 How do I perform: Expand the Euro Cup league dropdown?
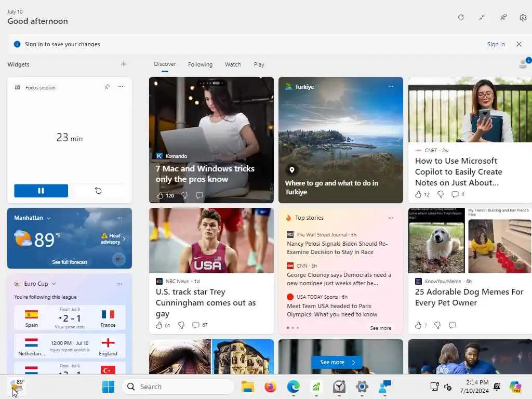point(54,284)
